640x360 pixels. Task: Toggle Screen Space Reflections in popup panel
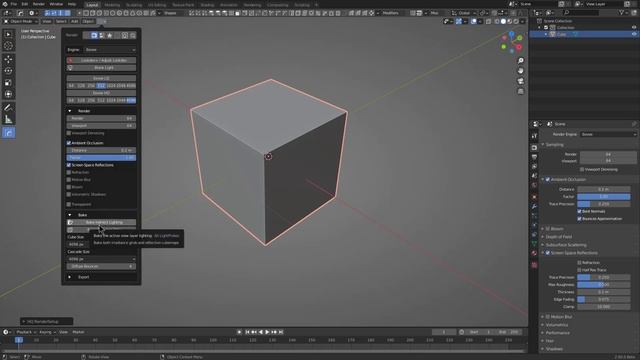69,165
